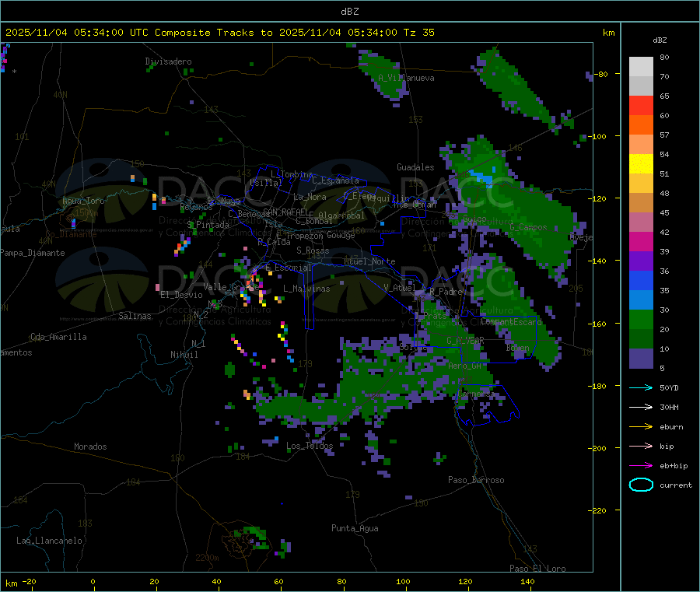Click the Paso_El_Loro map label

[x=538, y=568]
